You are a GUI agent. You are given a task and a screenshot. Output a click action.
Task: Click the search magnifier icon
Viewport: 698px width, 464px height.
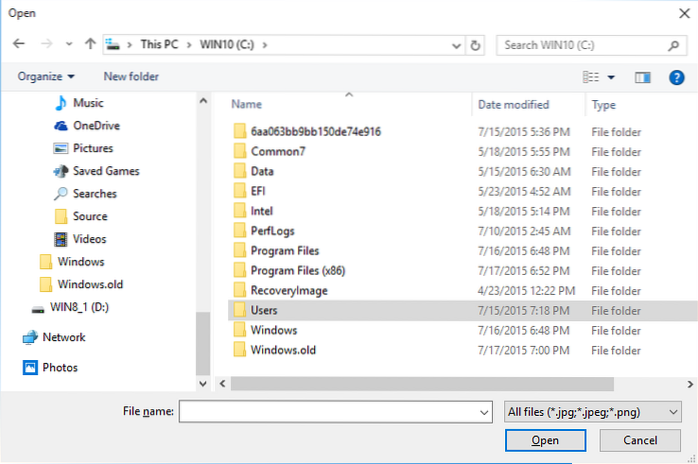(674, 45)
